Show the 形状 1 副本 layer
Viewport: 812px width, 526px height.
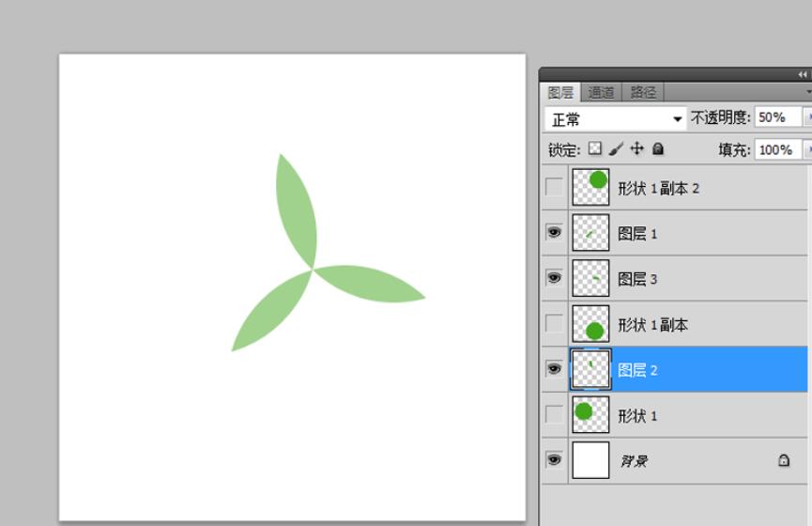(x=555, y=324)
